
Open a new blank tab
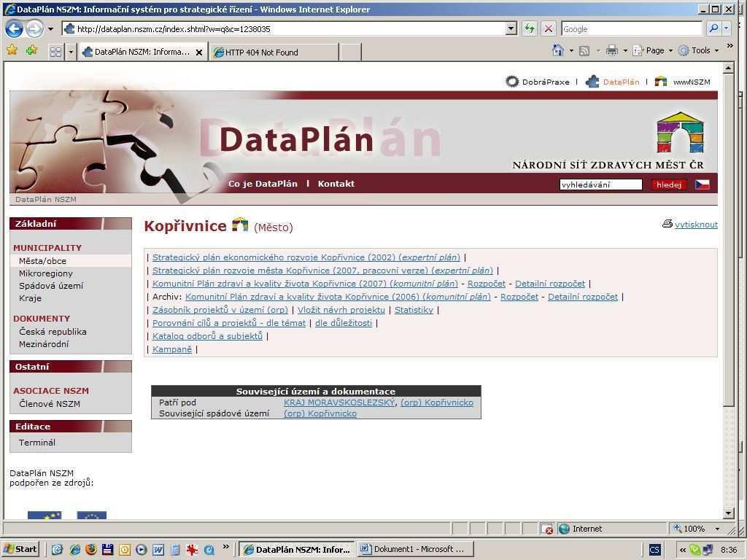tap(350, 52)
